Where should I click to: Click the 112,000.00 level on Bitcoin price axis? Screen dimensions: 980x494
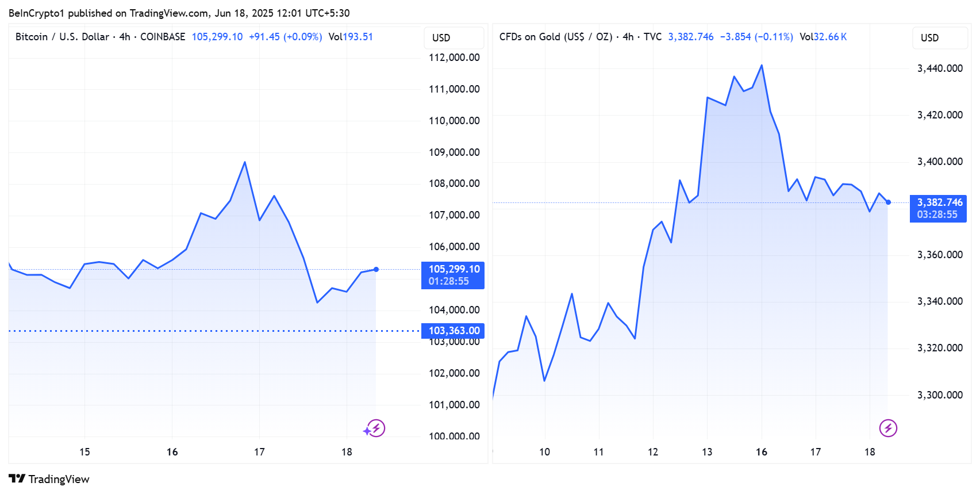pos(454,58)
